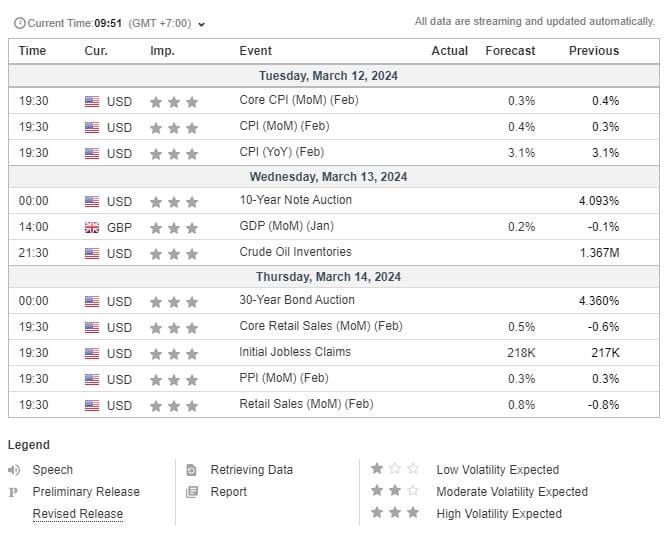The image size is (670, 543).
Task: Click the Preliminary Release P icon
Action: tap(14, 492)
